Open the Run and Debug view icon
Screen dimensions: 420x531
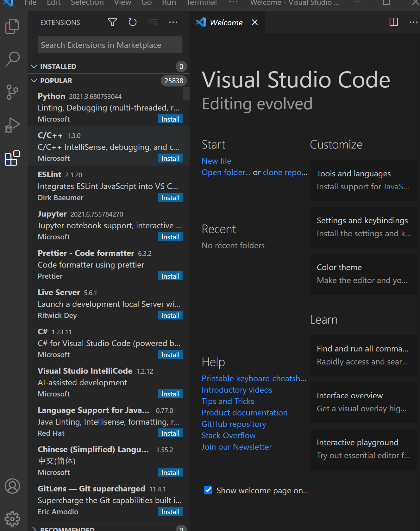click(12, 125)
